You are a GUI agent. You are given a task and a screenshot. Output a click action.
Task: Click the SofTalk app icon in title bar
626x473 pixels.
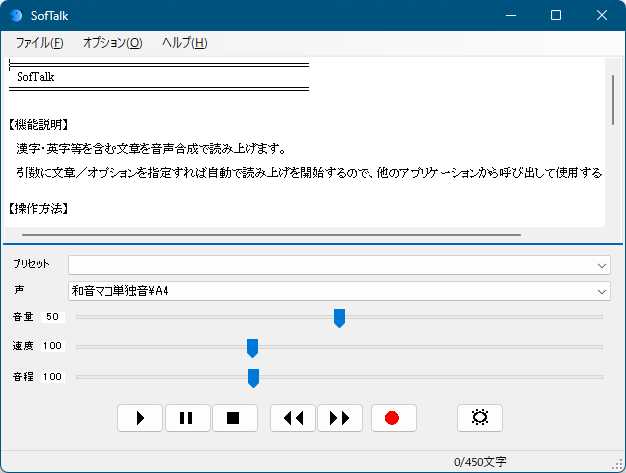coord(16,16)
